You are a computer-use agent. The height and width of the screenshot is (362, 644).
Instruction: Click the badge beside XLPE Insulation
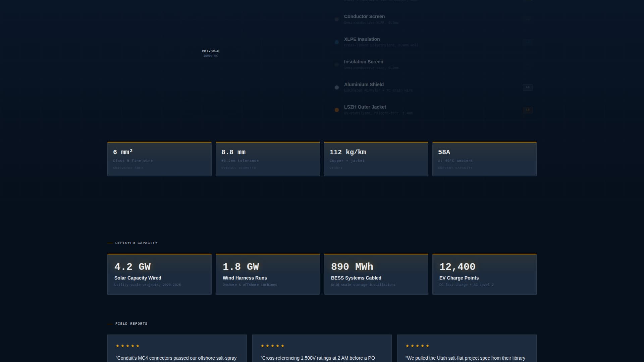coord(527,42)
